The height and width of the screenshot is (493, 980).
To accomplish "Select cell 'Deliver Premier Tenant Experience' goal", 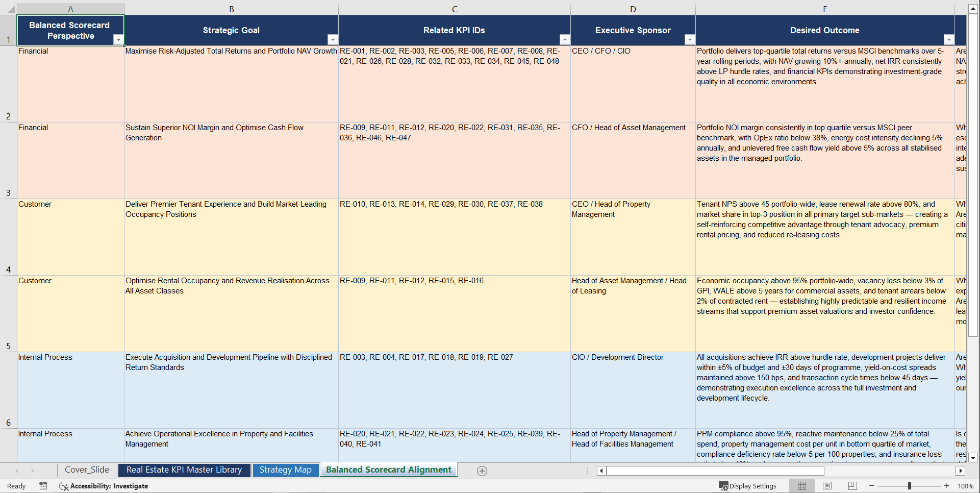I will (231, 237).
